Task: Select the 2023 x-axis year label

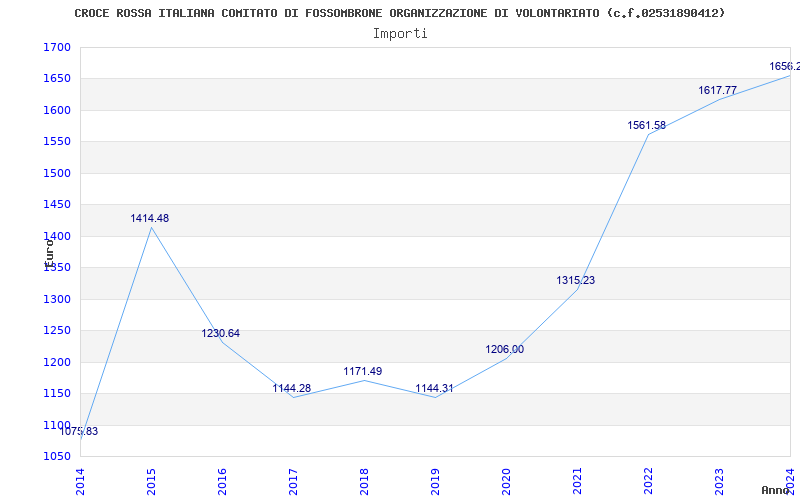Action: point(719,482)
